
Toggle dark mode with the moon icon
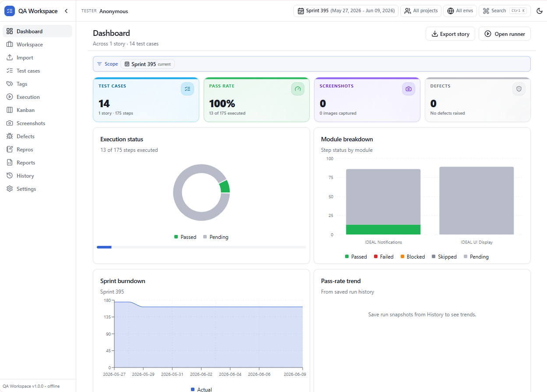click(540, 11)
